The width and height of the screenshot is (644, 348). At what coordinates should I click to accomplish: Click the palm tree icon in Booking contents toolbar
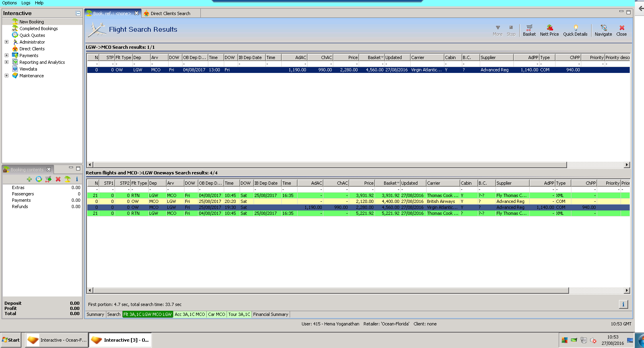click(x=67, y=179)
